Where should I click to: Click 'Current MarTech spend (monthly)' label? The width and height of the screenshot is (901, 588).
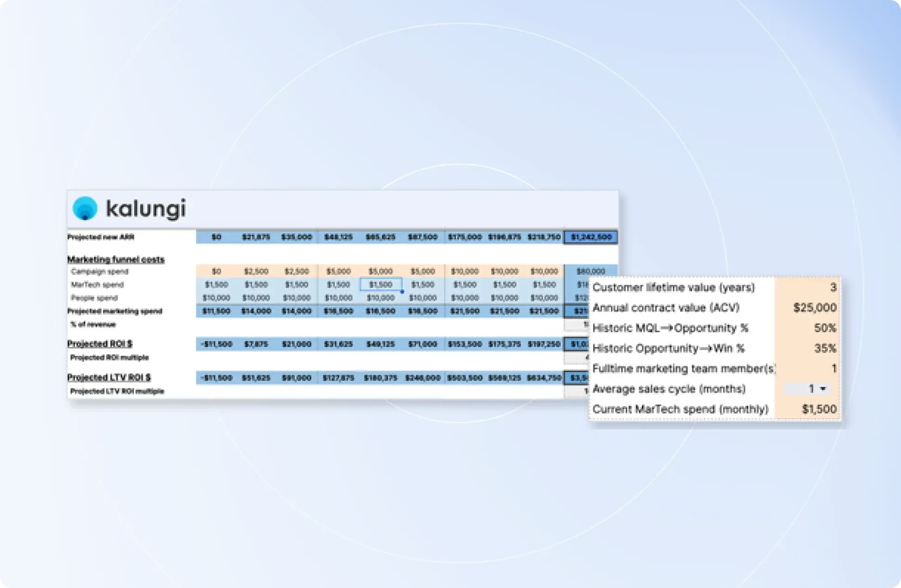coord(680,409)
